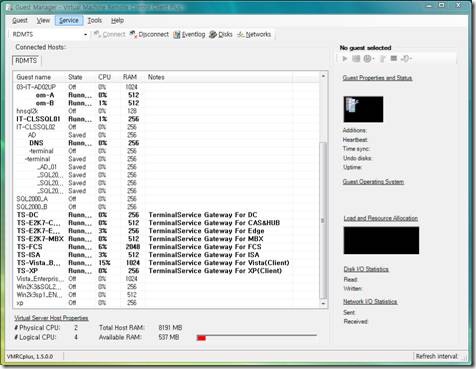
Task: Open the Help menu
Action: [117, 20]
